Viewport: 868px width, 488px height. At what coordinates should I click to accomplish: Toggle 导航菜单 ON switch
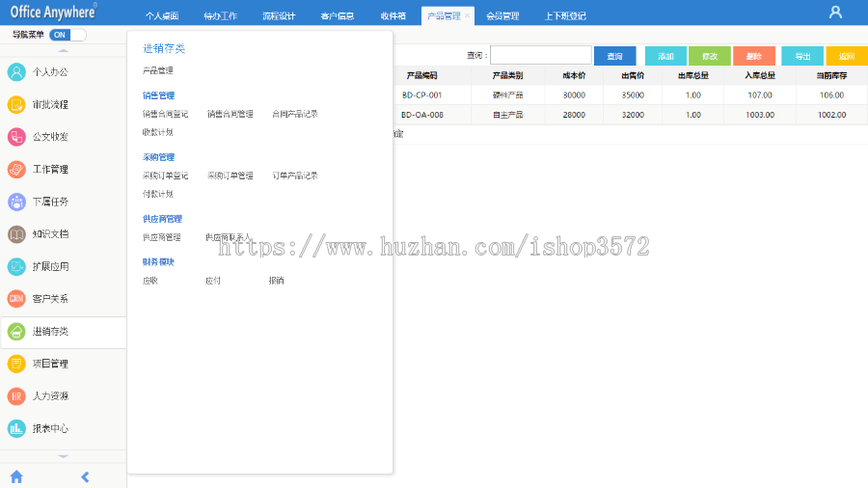[x=68, y=35]
